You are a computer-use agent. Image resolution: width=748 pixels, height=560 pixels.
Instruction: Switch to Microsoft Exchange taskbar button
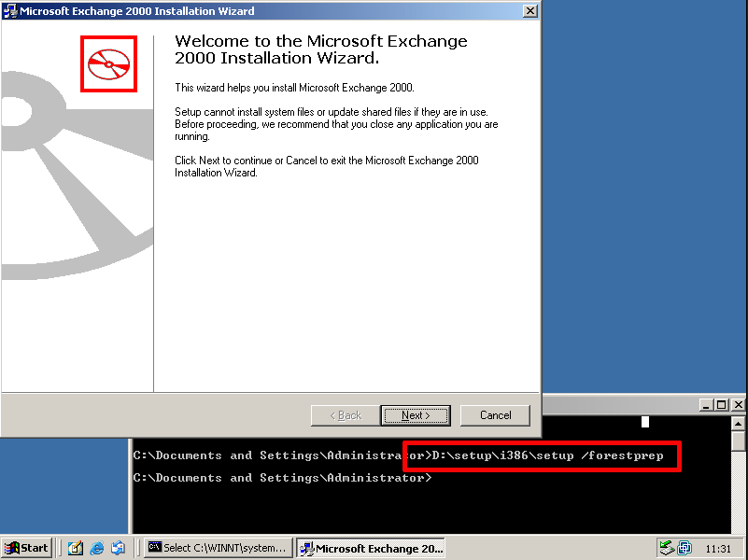coord(371,548)
